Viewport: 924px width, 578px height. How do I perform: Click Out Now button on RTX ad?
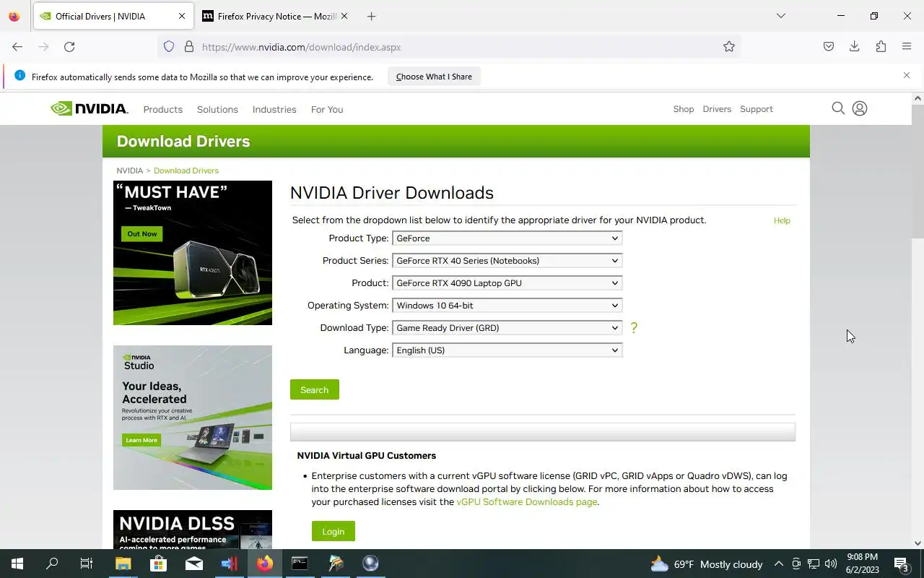[x=142, y=234]
